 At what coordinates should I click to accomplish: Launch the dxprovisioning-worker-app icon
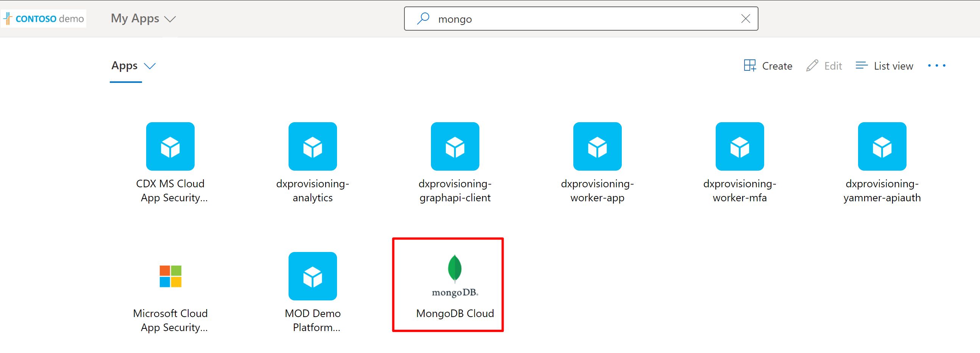[x=597, y=146]
